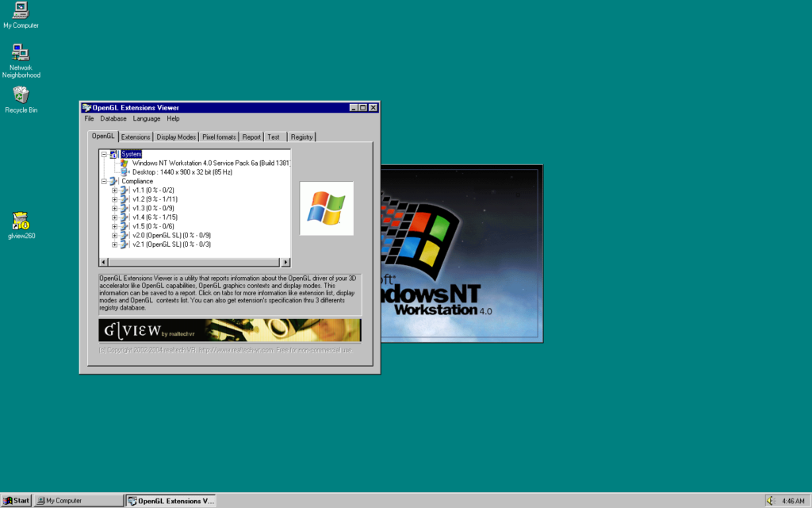The width and height of the screenshot is (812, 508).
Task: Open the Recycle Bin icon
Action: tap(21, 95)
